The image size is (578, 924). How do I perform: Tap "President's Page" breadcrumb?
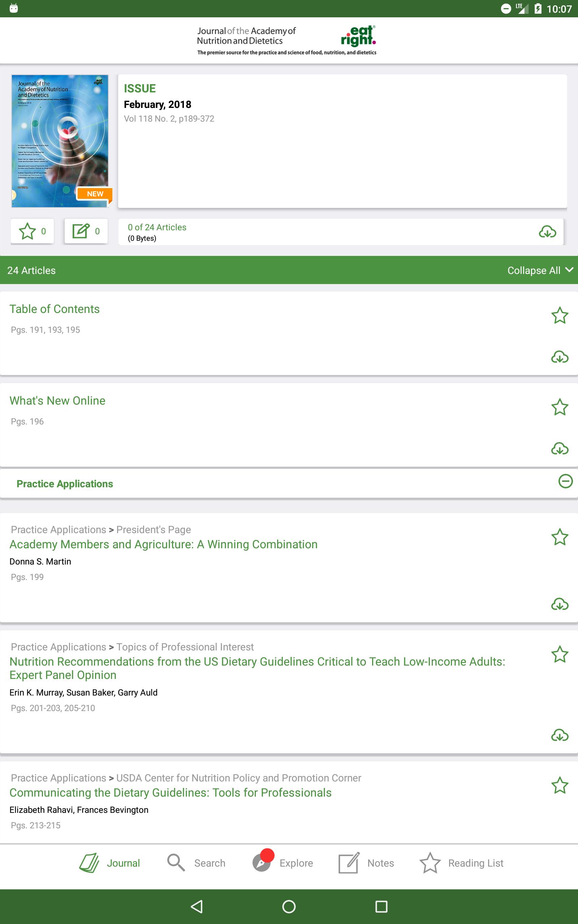[154, 529]
